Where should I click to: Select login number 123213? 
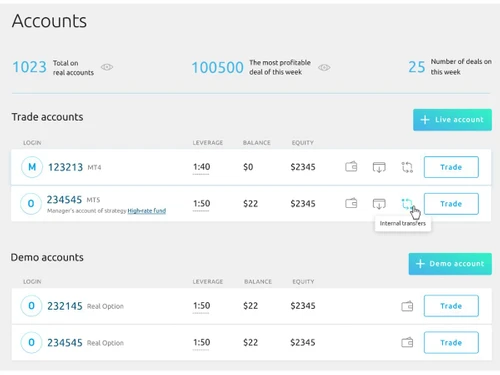[x=65, y=167]
